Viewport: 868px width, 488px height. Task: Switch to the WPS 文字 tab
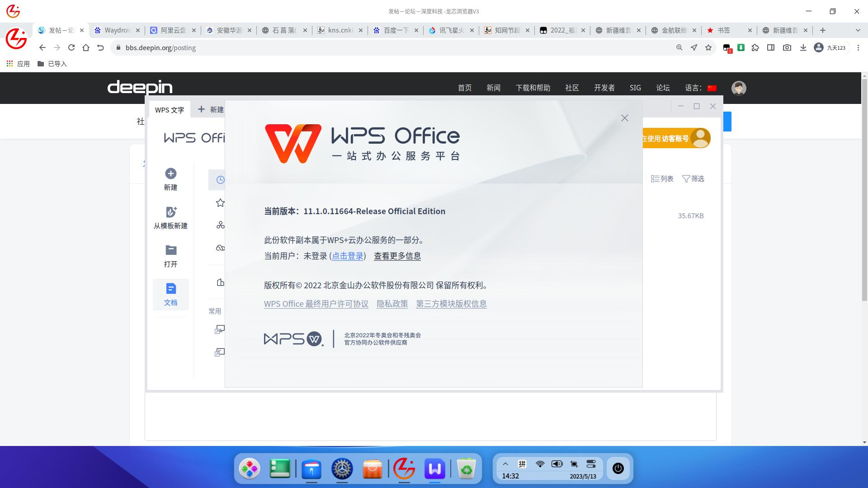[x=170, y=109]
